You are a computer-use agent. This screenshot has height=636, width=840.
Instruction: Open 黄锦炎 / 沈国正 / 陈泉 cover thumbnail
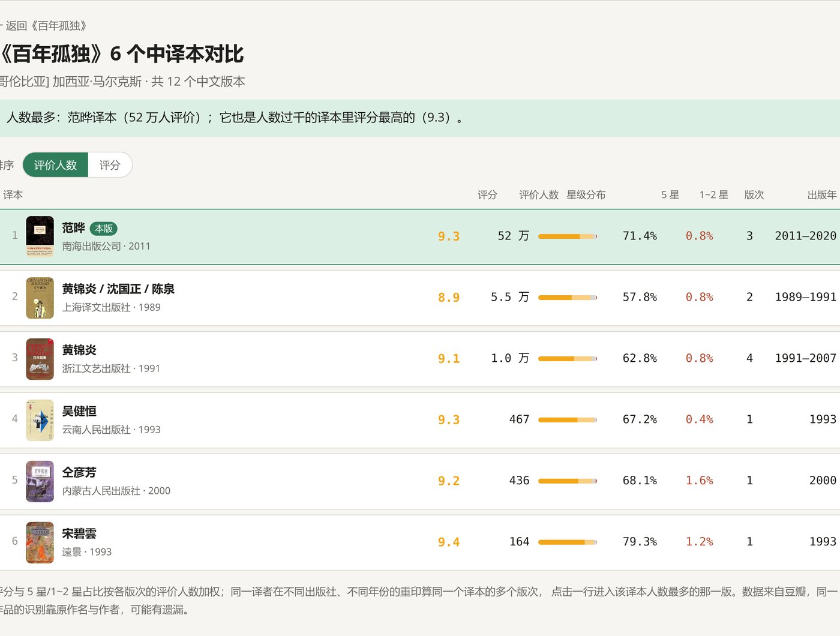40,298
